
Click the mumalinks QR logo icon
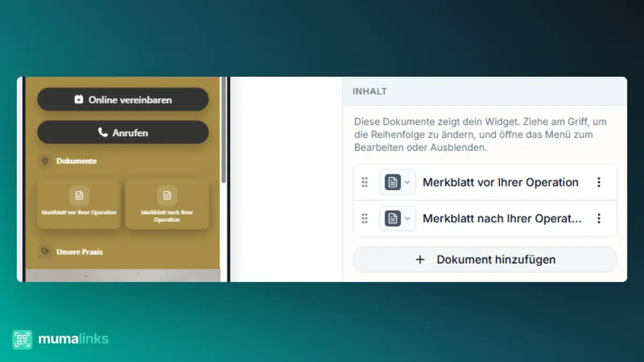point(23,339)
